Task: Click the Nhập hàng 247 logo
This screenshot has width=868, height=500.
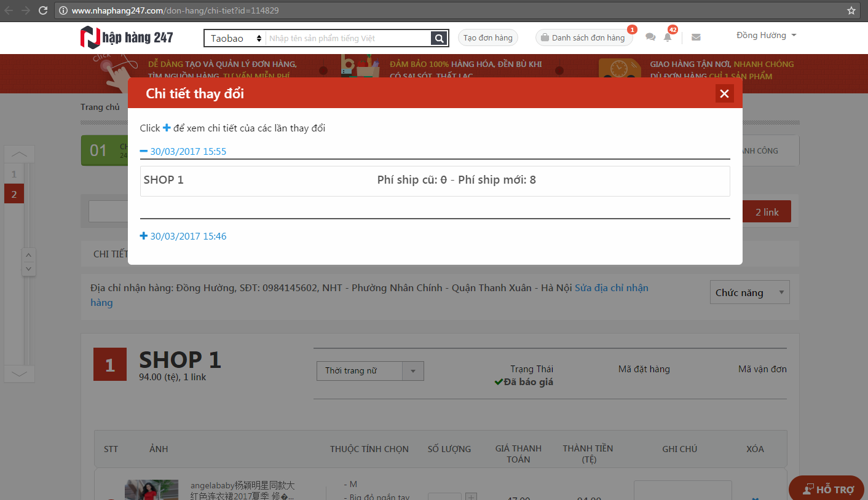Action: coord(127,37)
